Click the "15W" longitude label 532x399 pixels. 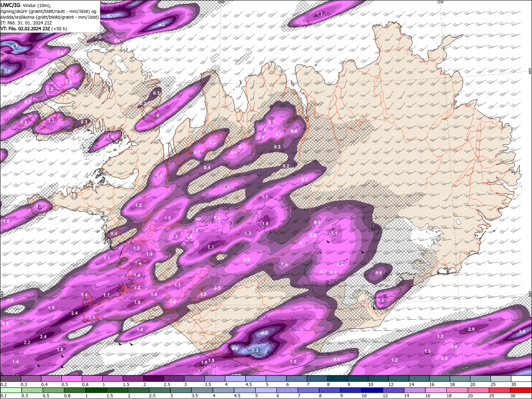[x=440, y=2]
